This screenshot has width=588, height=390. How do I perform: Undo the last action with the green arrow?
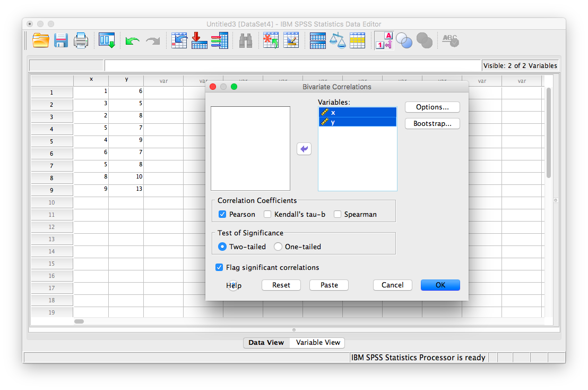pyautogui.click(x=132, y=40)
